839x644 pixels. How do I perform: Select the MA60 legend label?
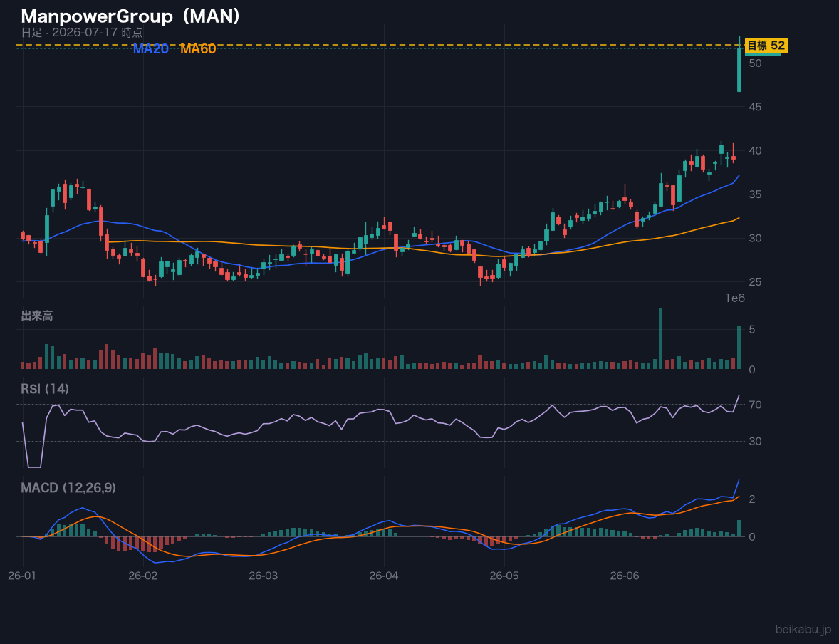198,49
